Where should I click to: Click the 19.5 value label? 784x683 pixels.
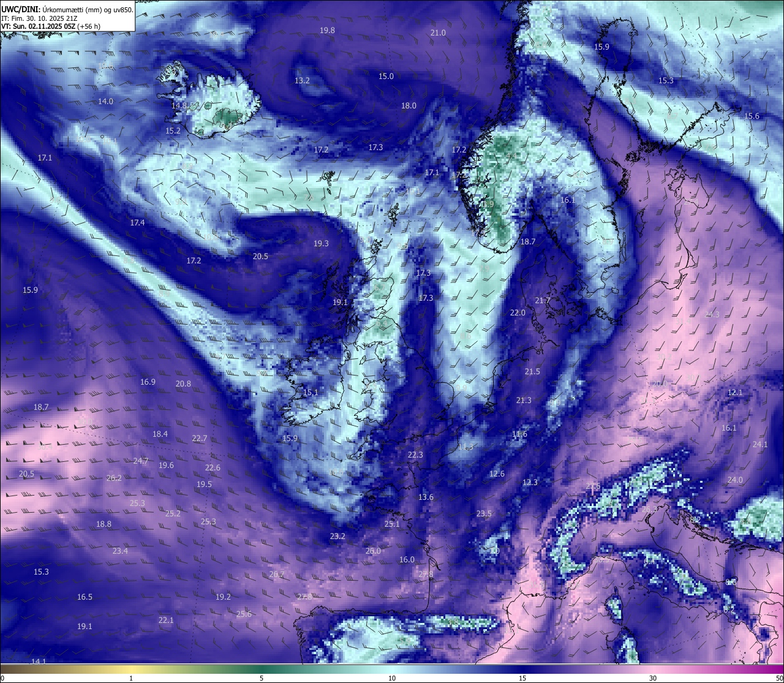204,485
